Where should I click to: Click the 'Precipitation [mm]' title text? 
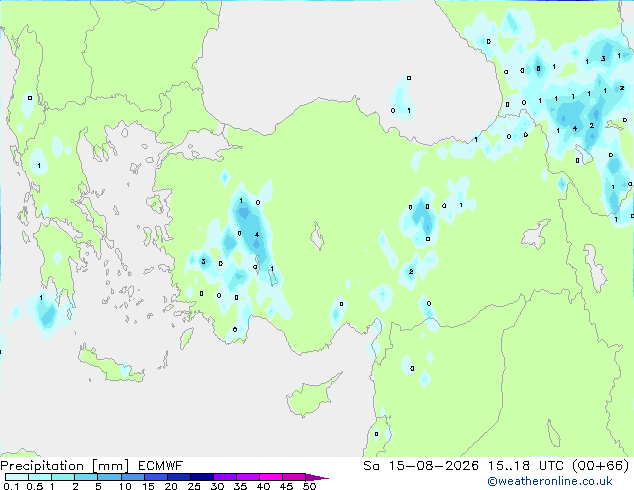[65, 466]
